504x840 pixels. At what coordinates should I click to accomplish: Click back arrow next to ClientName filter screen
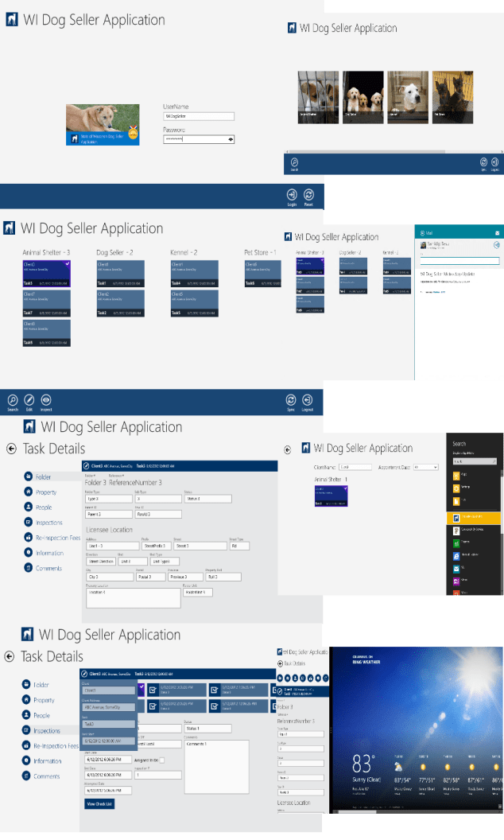click(289, 449)
